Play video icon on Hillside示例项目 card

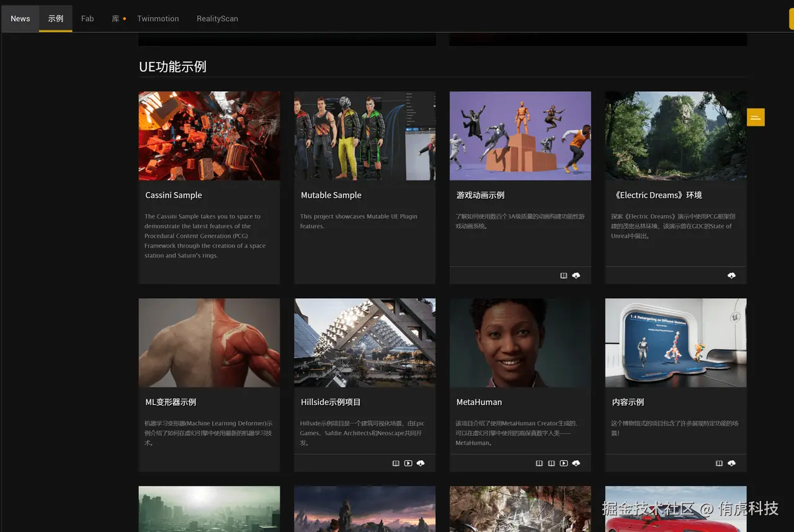tap(408, 463)
